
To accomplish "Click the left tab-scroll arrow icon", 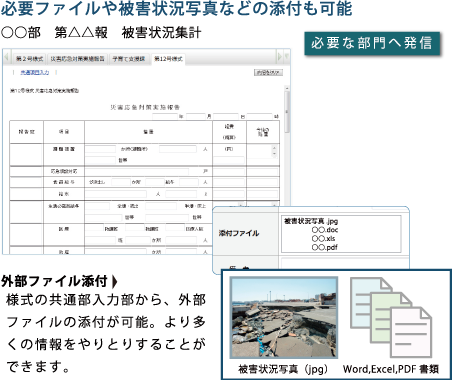I will (7, 57).
